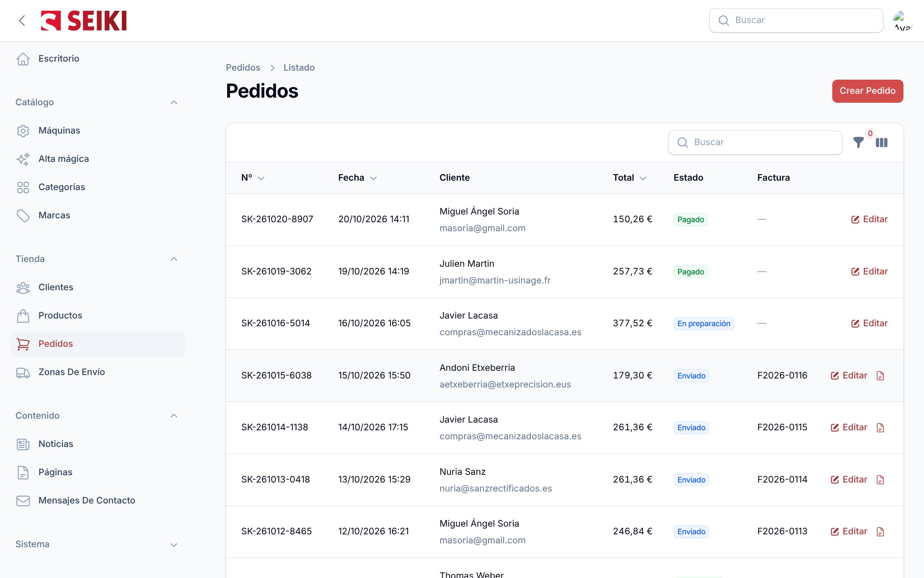The width and height of the screenshot is (924, 578).
Task: Sort the table by Nº column
Action: click(x=253, y=178)
